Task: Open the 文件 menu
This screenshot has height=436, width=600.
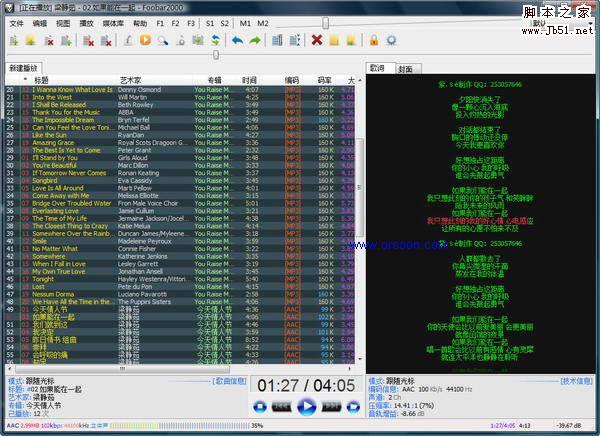Action: pos(16,23)
